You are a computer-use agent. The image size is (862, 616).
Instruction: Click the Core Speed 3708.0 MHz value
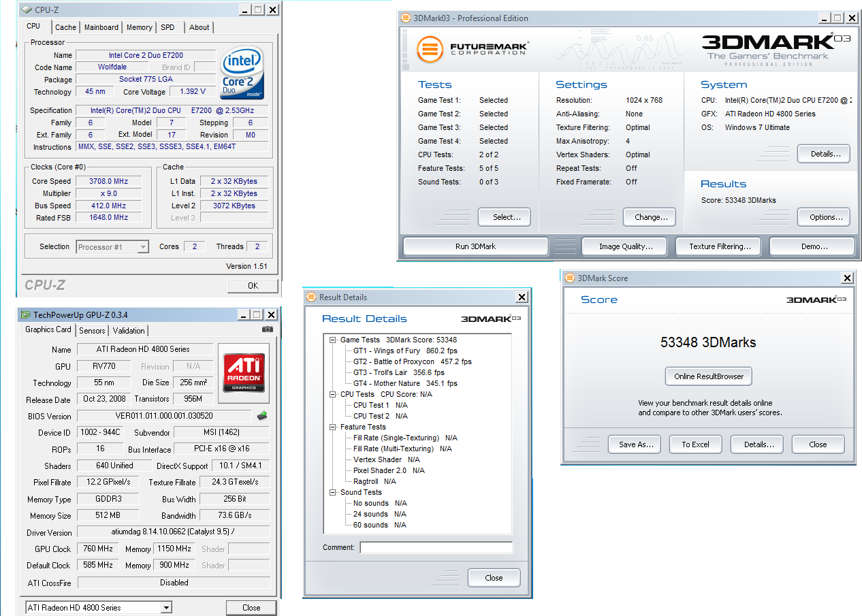pos(108,181)
